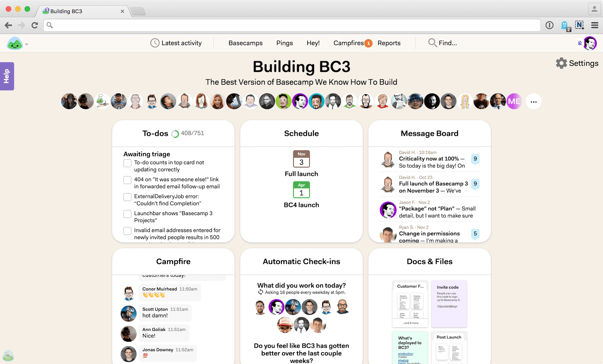Switch to the Hey! tab
Screen dimensions: 603x364
pos(313,42)
